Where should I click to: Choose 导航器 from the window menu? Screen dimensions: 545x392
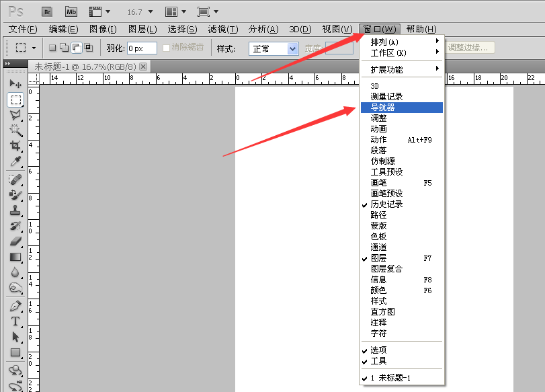(402, 108)
